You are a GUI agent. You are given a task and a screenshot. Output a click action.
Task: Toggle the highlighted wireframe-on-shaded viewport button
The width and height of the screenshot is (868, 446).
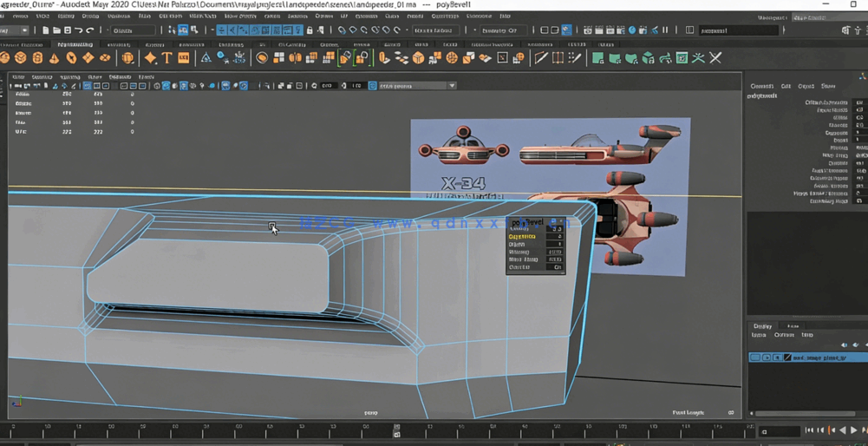tap(184, 86)
